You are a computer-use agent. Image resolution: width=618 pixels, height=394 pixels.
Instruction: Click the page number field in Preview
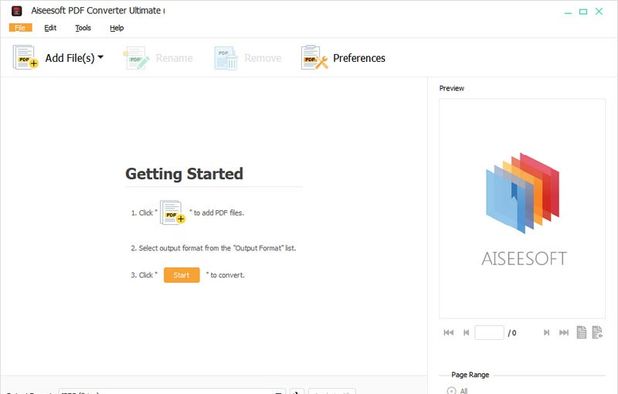point(489,333)
